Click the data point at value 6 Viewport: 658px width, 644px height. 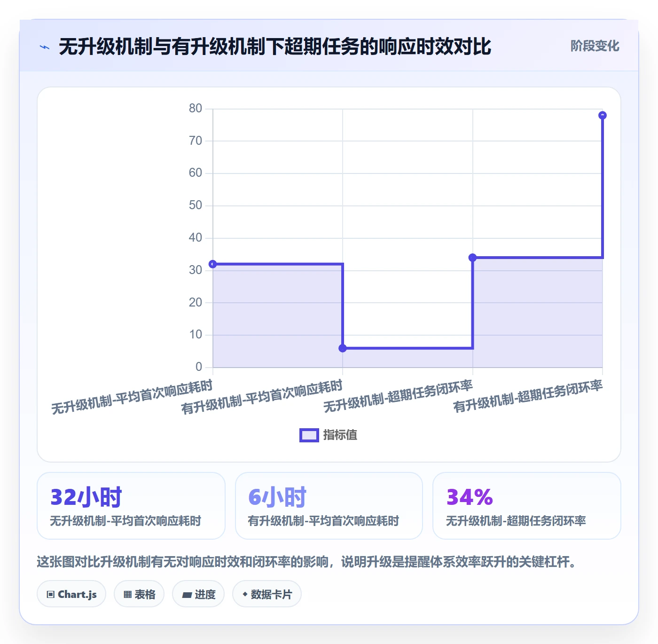coord(343,348)
